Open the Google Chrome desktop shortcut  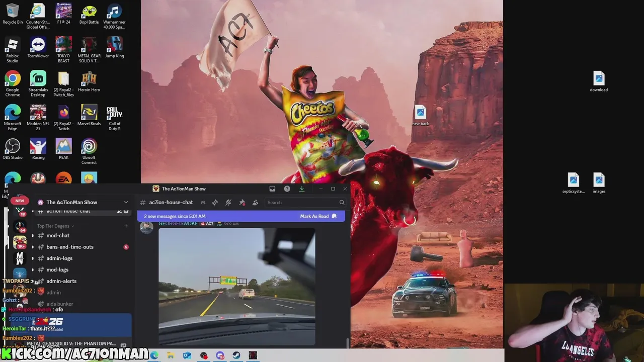13,84
